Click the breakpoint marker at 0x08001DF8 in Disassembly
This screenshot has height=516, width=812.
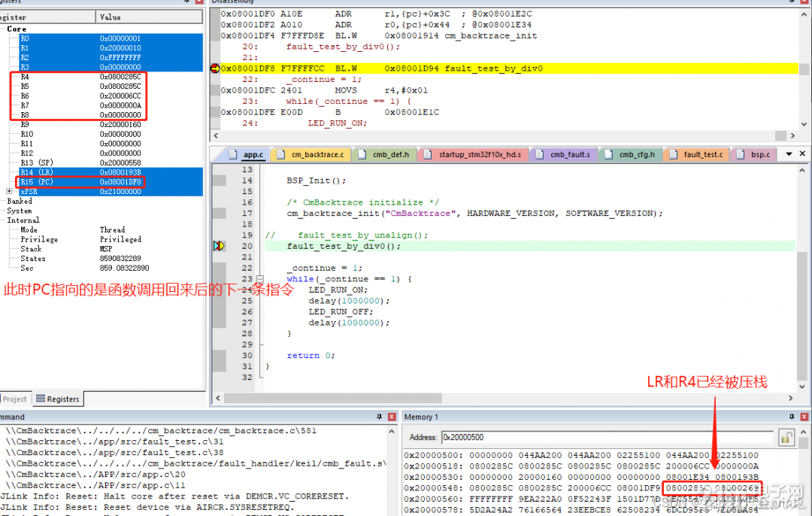point(215,68)
